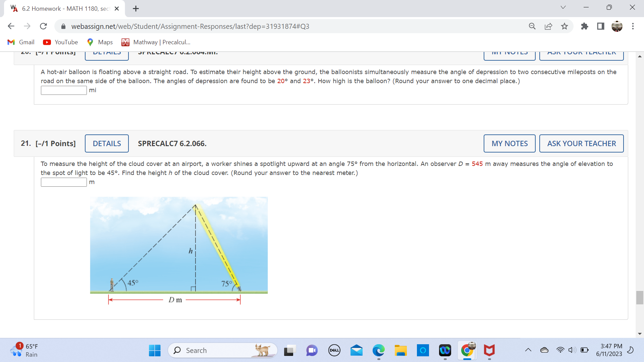This screenshot has height=362, width=644.
Task: Bookmark this page with the star icon
Action: tap(564, 26)
